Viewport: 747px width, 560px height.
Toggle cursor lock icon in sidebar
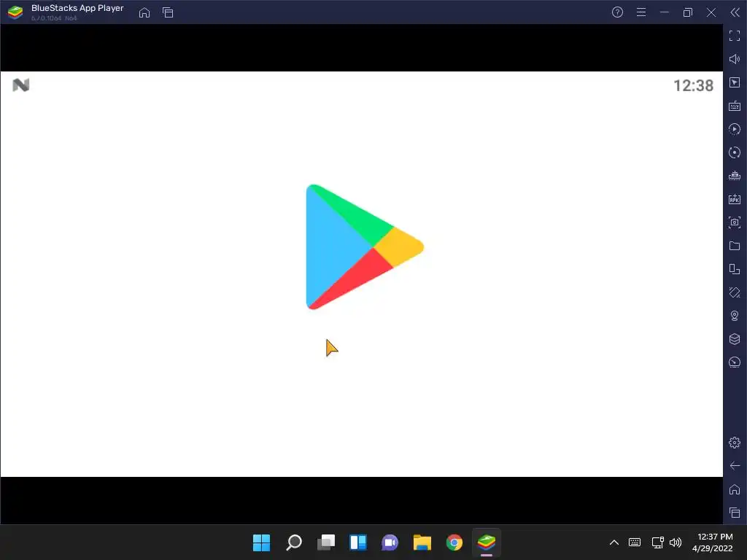[735, 82]
